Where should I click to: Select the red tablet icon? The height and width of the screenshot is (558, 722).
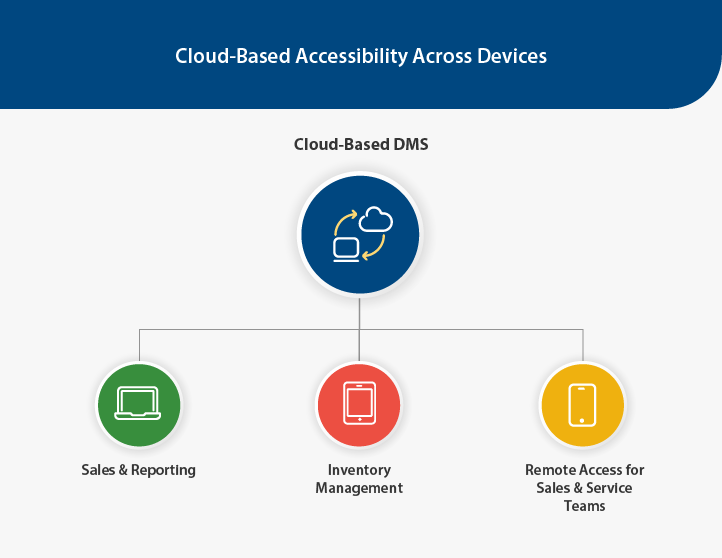tap(359, 405)
